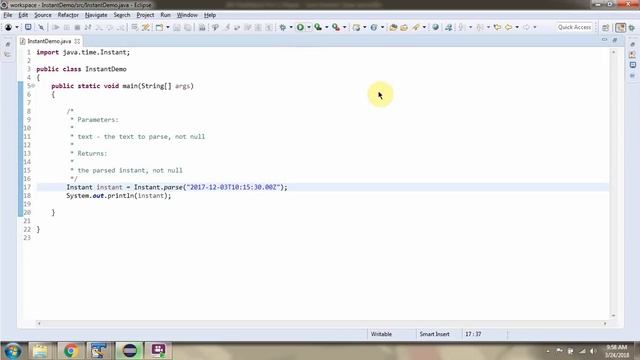Click the Resume debug toolbar icon
640x360 pixels.
[x=56, y=27]
